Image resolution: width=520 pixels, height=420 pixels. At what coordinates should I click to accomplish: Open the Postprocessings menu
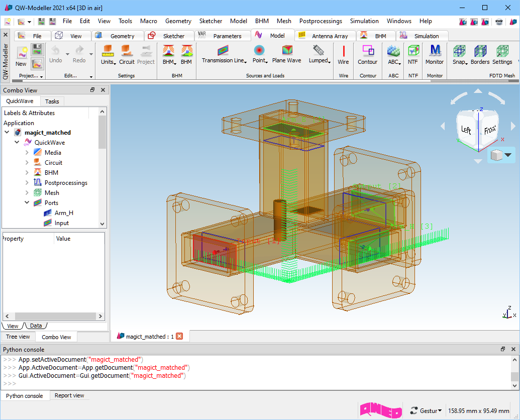click(x=321, y=21)
